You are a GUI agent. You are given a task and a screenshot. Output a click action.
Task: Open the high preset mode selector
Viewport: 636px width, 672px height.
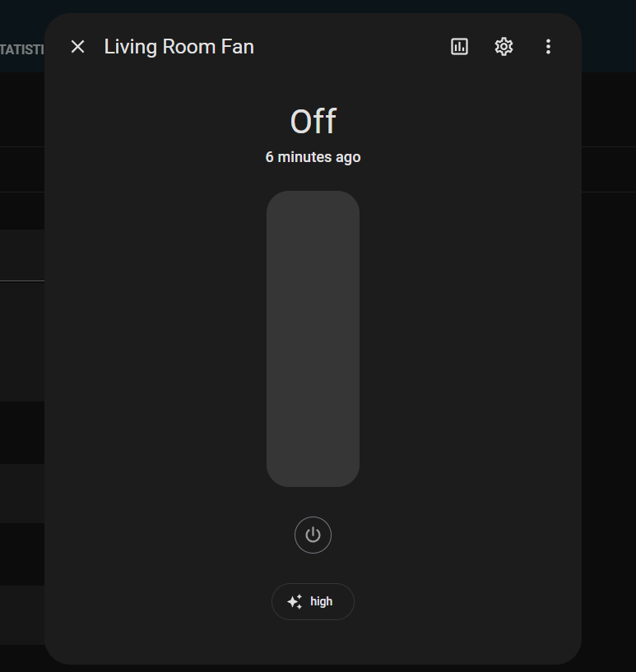pos(313,601)
